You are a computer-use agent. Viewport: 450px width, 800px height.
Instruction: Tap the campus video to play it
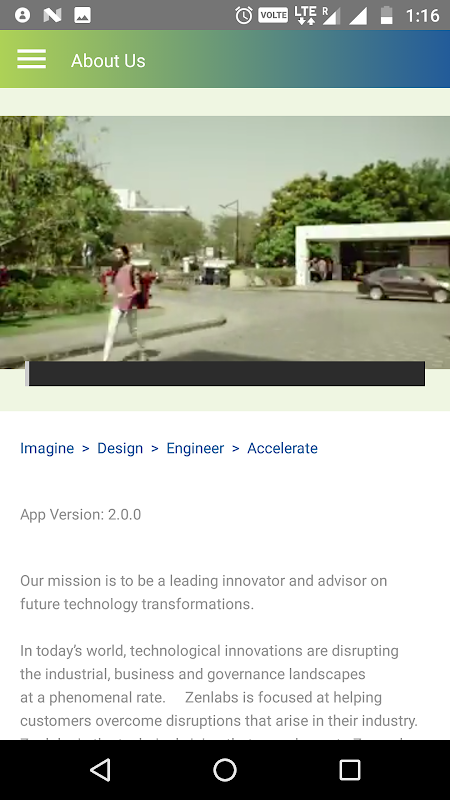tap(225, 242)
